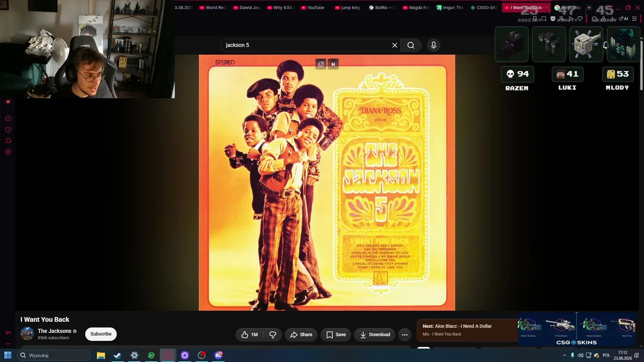Switch to the Dawid Jas browser tab
644x362 pixels.
click(x=247, y=8)
